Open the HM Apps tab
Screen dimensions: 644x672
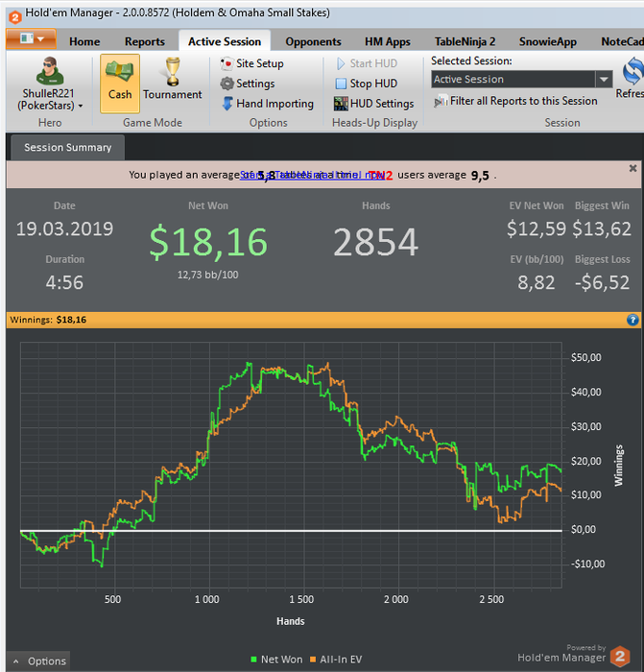point(388,41)
